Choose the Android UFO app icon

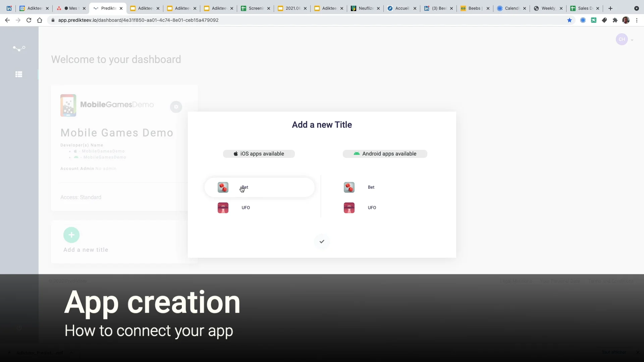pos(349,208)
